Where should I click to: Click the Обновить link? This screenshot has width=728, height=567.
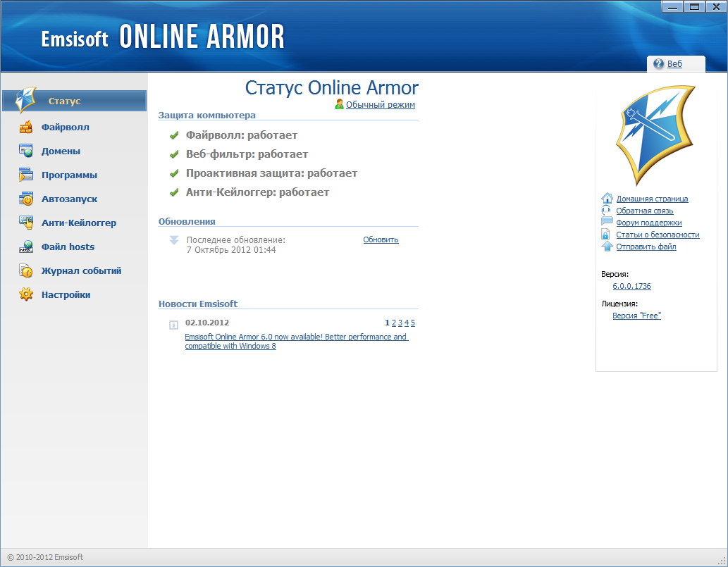381,240
